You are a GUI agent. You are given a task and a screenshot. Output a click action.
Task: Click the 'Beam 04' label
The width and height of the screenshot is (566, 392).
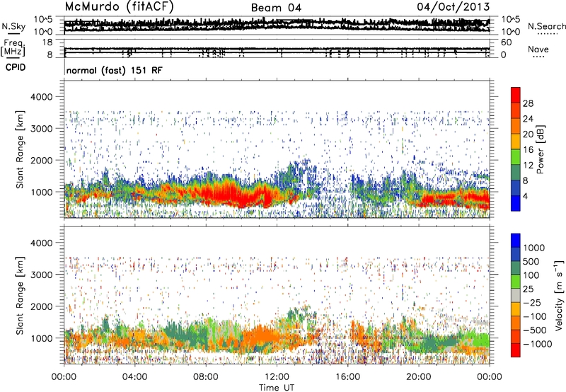tap(276, 8)
